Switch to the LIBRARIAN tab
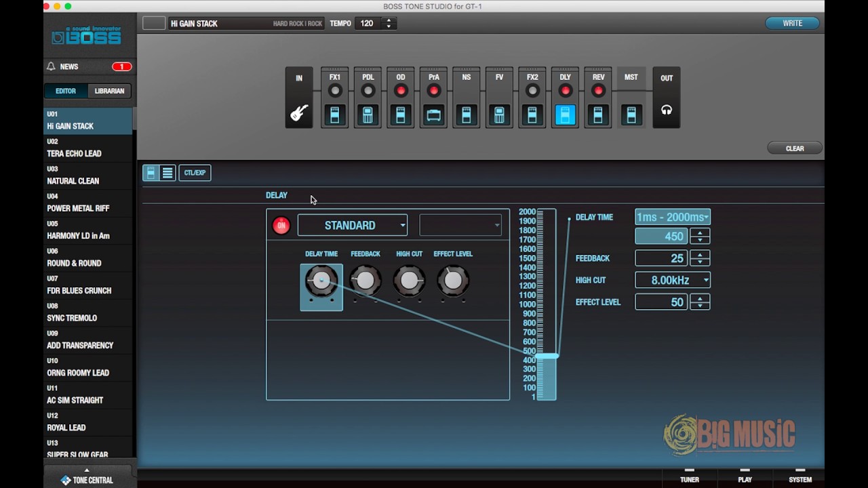This screenshot has width=868, height=488. click(109, 91)
